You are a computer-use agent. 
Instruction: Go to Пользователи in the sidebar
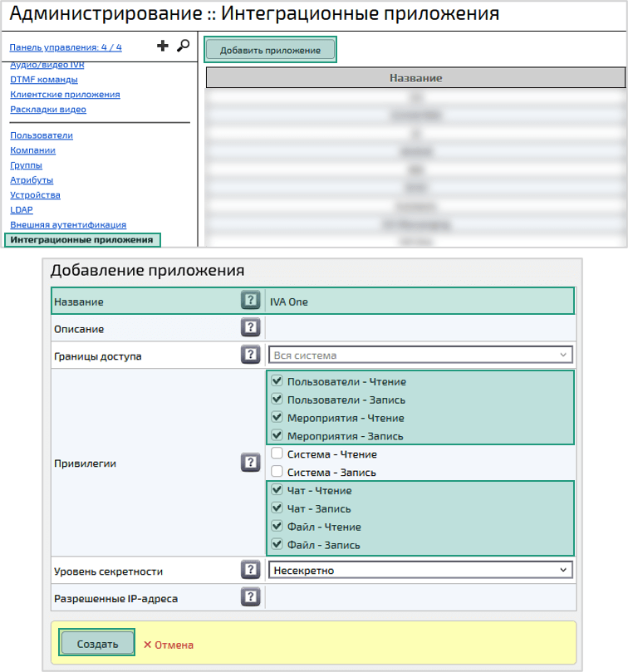[42, 135]
